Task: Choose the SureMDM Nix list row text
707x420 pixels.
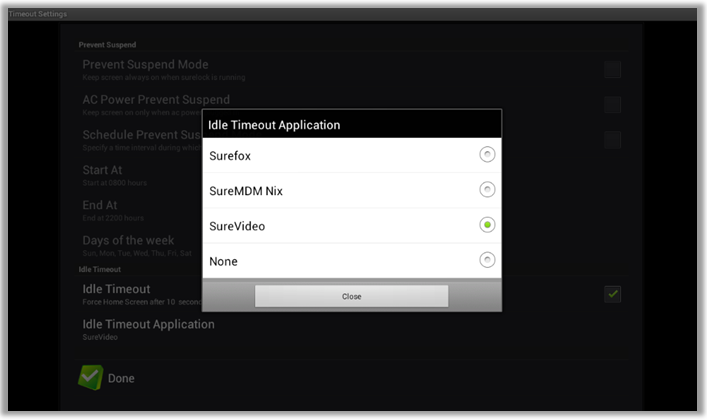Action: click(246, 191)
